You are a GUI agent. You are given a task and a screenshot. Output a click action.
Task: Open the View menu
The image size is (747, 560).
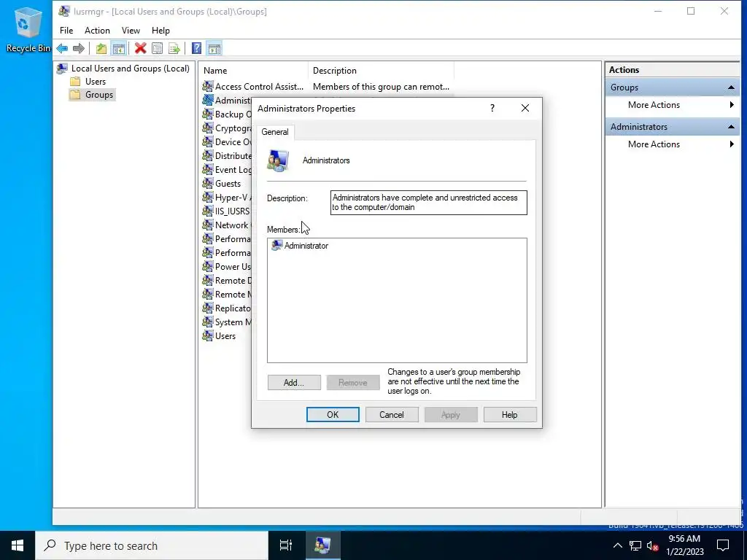point(131,31)
